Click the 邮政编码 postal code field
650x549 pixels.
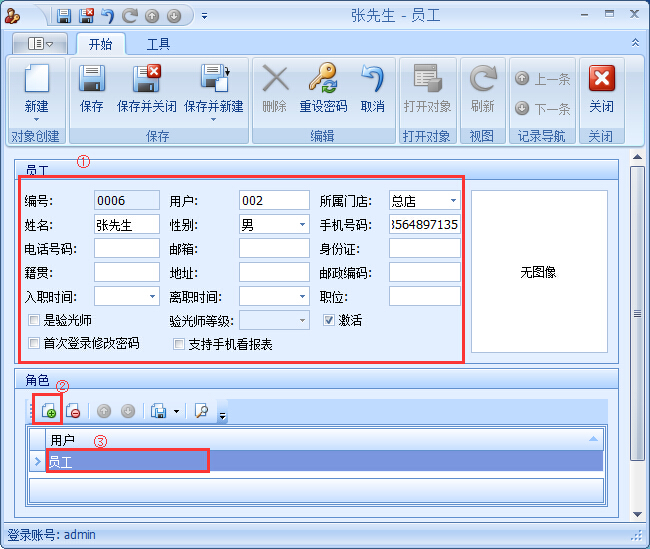click(x=424, y=273)
